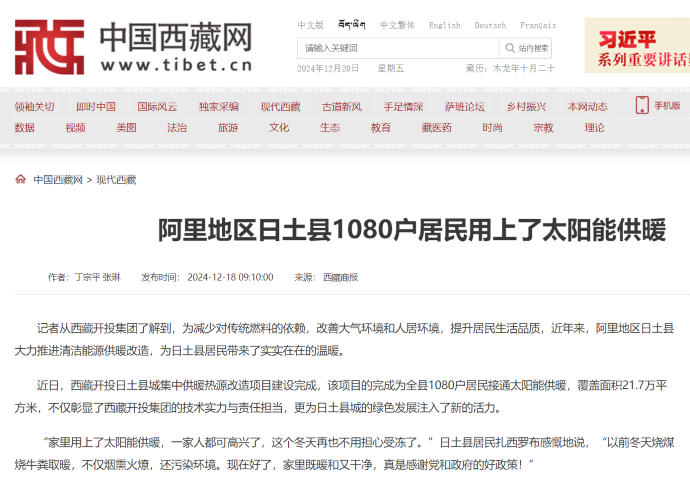Open the 站内搜索 search scope dropdown
This screenshot has width=690, height=486.
(534, 48)
